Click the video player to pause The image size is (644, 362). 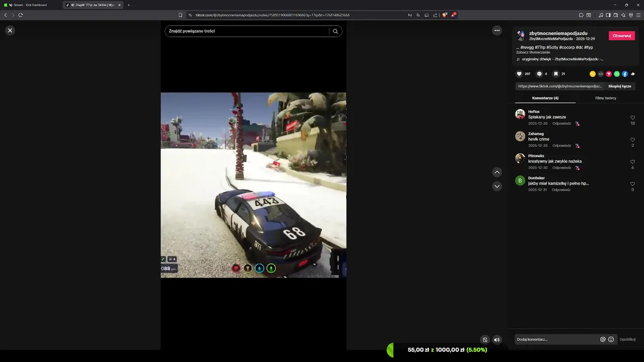click(253, 185)
